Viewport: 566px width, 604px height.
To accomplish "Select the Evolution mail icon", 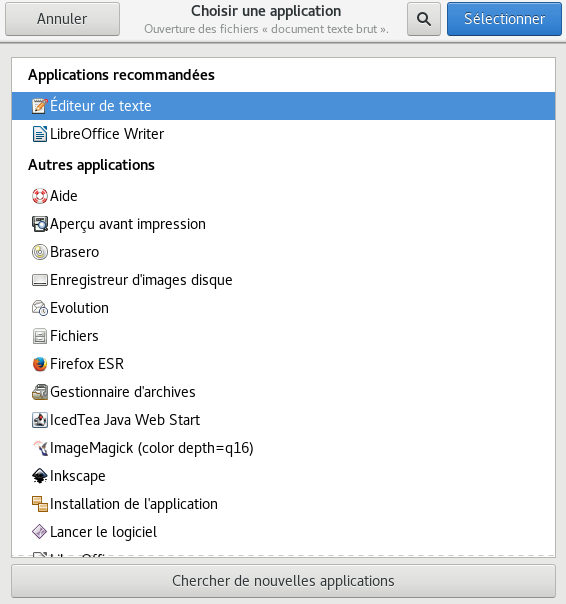I will 40,308.
